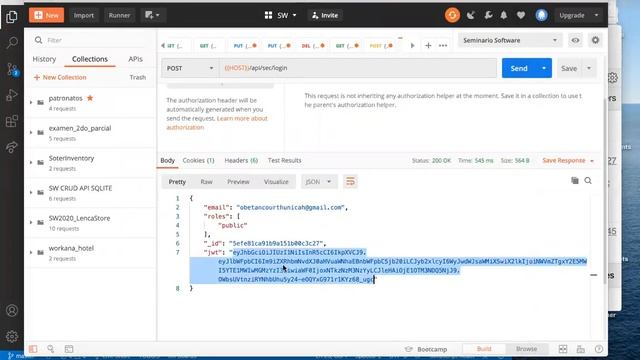Viewport: 640px width, 360px height.
Task: Toggle the line wrap icon
Action: 350,182
